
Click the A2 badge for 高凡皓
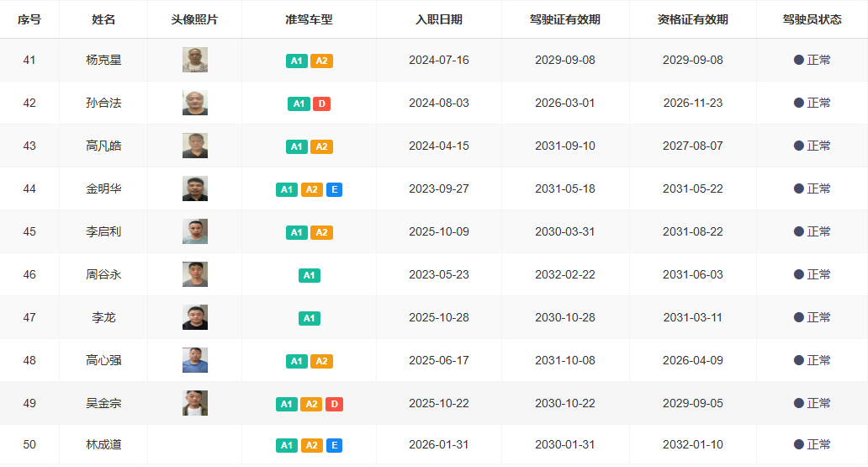tap(321, 146)
